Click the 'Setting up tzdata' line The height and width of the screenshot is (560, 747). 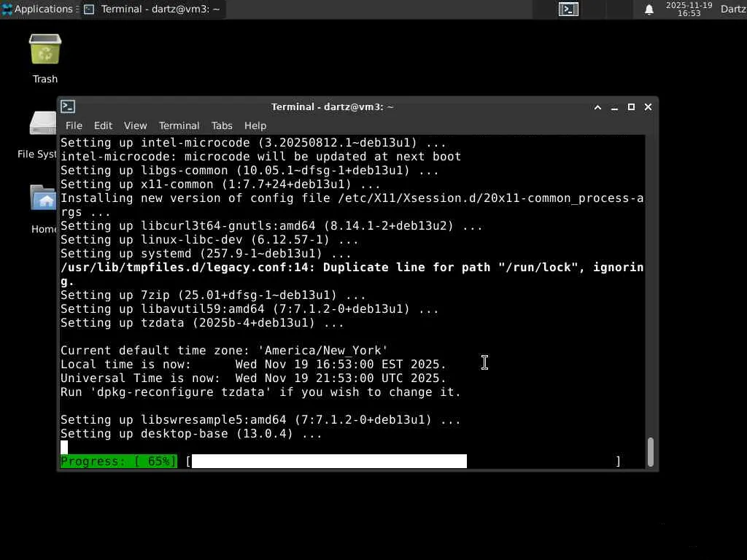[202, 323]
